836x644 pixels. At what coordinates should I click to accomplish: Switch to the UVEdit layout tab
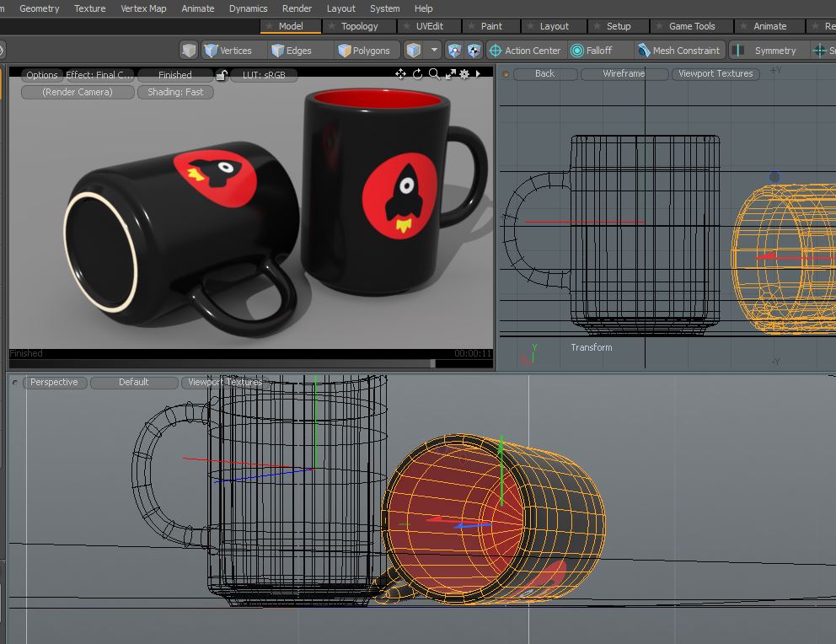click(x=429, y=26)
